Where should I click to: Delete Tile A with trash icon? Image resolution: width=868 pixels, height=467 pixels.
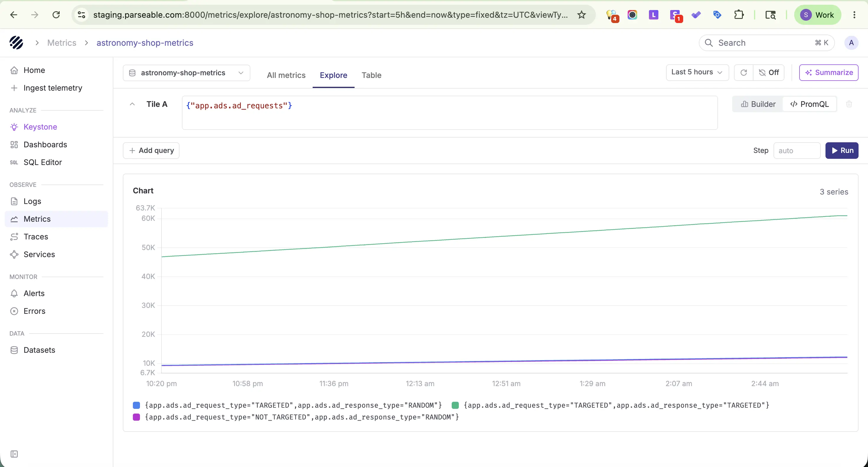849,104
